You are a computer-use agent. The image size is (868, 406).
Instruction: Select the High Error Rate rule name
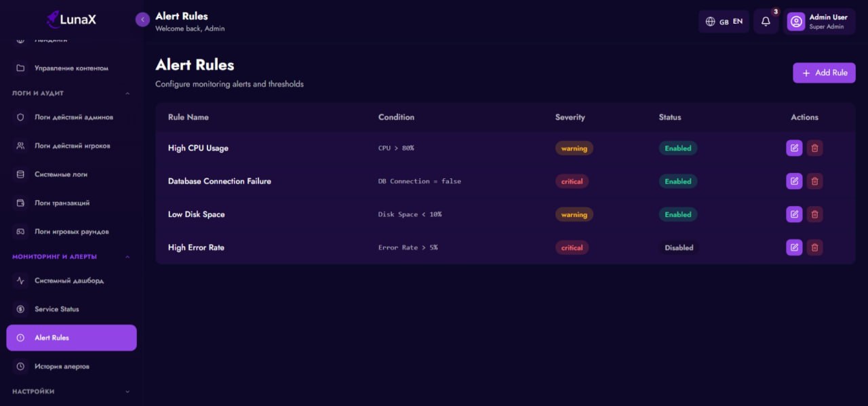tap(196, 247)
